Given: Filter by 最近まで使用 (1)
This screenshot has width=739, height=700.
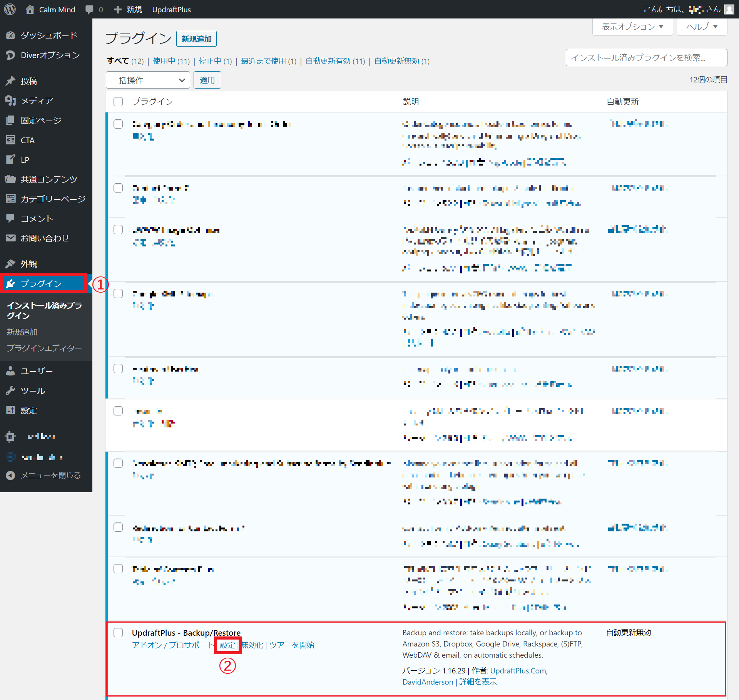Looking at the screenshot, I should click(269, 61).
